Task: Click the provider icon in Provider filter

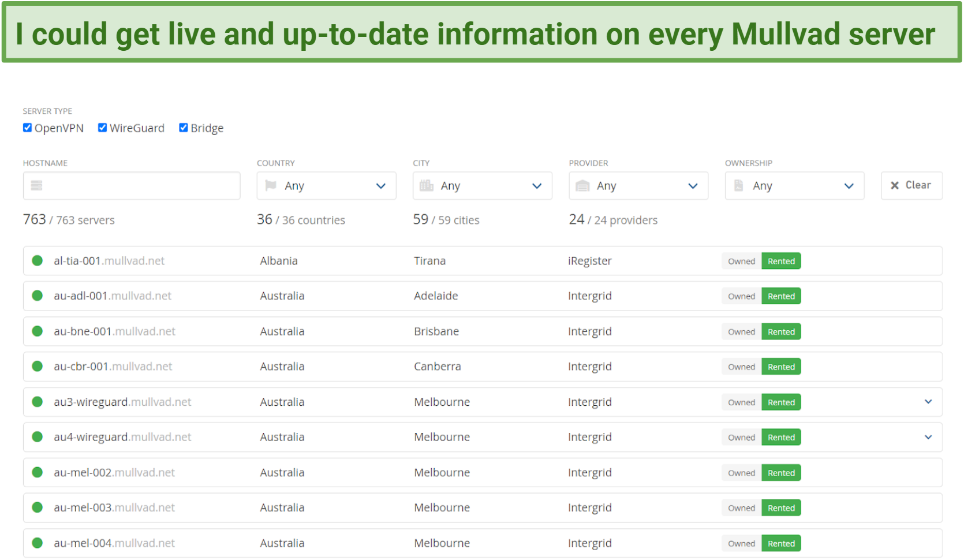Action: [x=582, y=185]
